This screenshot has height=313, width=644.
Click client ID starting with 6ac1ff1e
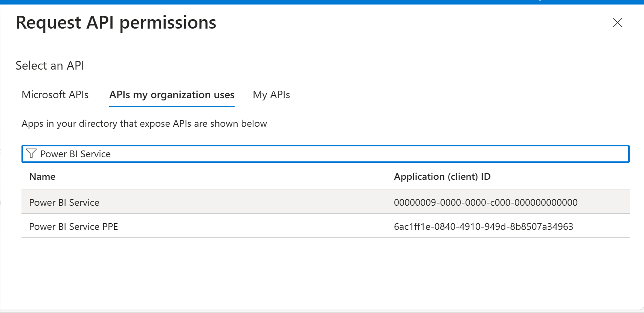(x=483, y=226)
